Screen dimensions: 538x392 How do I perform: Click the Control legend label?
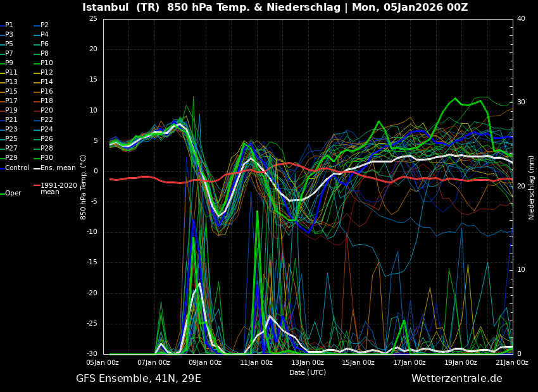[17, 168]
